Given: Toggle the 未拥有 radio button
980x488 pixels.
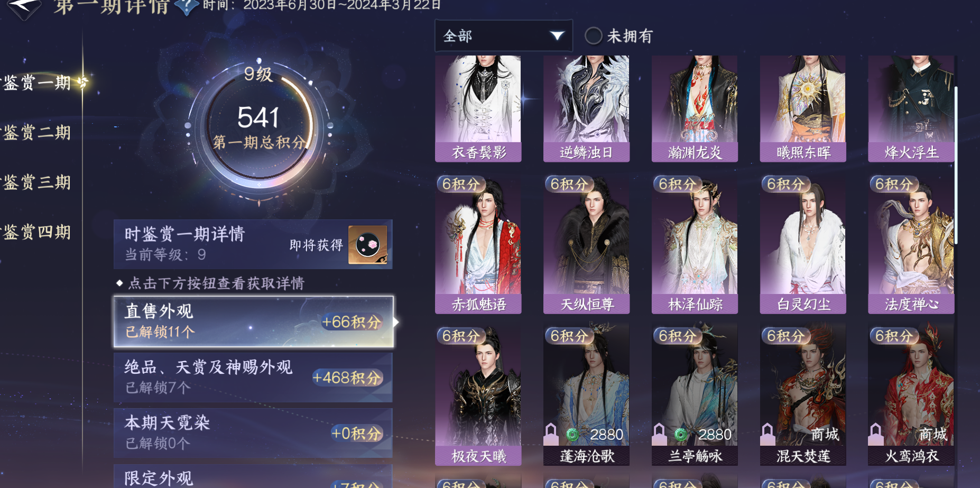Looking at the screenshot, I should click(x=593, y=36).
